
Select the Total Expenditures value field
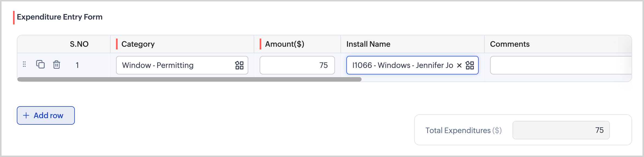[x=561, y=130]
